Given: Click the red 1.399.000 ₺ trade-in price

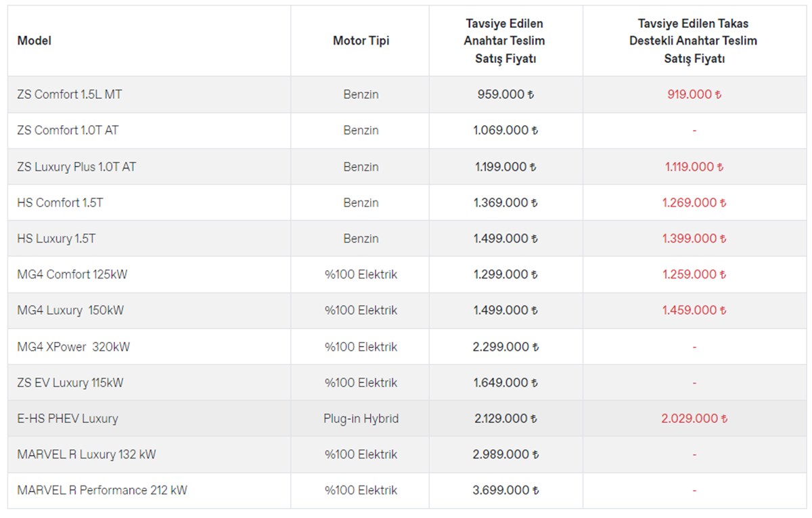Looking at the screenshot, I should click(x=695, y=238).
